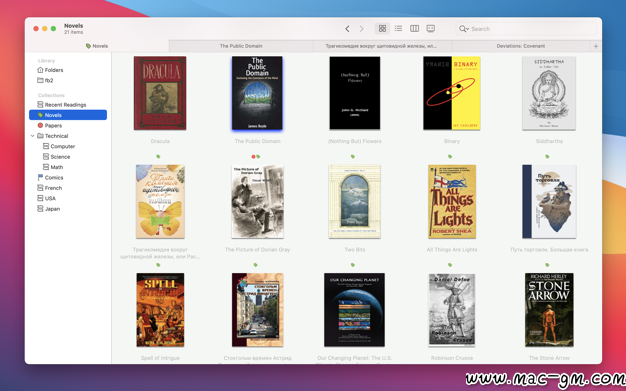
Task: Click the Siddhartha title label
Action: (x=549, y=141)
